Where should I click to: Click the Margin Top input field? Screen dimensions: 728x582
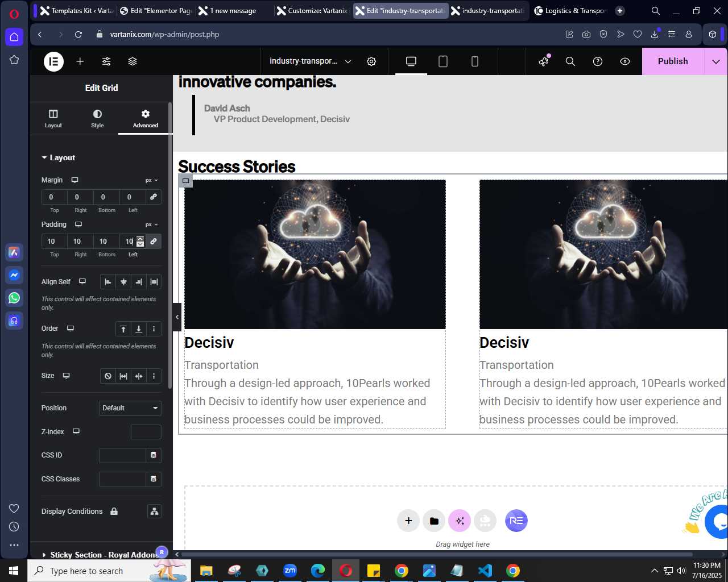coord(54,197)
